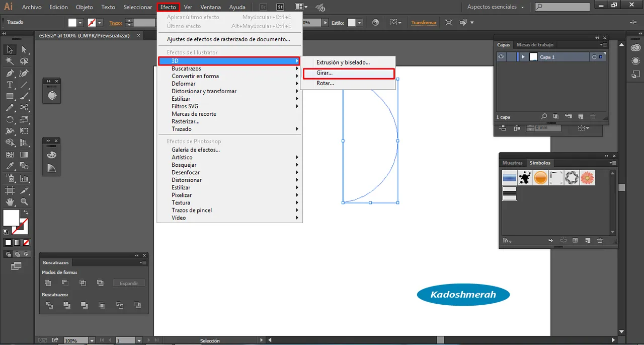Choose Girar... from the 3D submenu

pyautogui.click(x=325, y=73)
